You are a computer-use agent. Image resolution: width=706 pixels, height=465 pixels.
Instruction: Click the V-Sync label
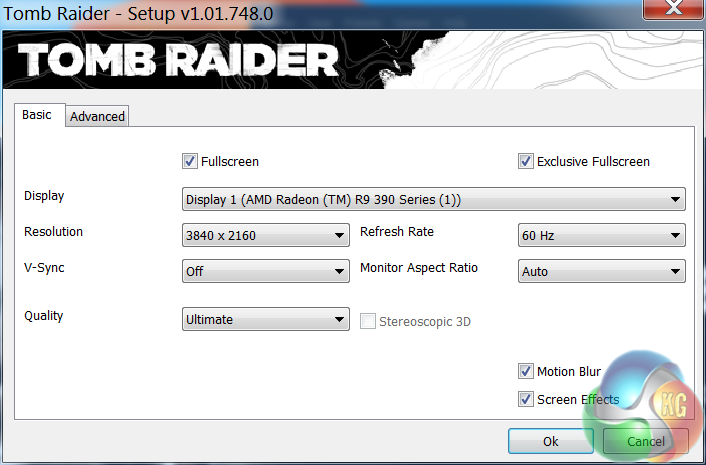click(x=44, y=268)
